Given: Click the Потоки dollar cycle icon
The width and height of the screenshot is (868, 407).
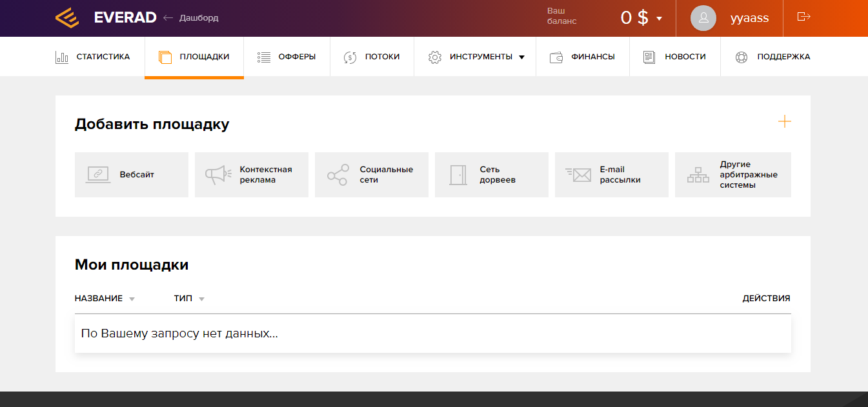Looking at the screenshot, I should click(350, 57).
